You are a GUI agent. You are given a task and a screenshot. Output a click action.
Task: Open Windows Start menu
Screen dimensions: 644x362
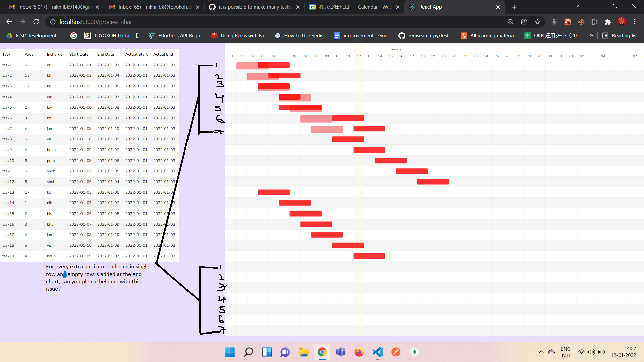click(230, 352)
